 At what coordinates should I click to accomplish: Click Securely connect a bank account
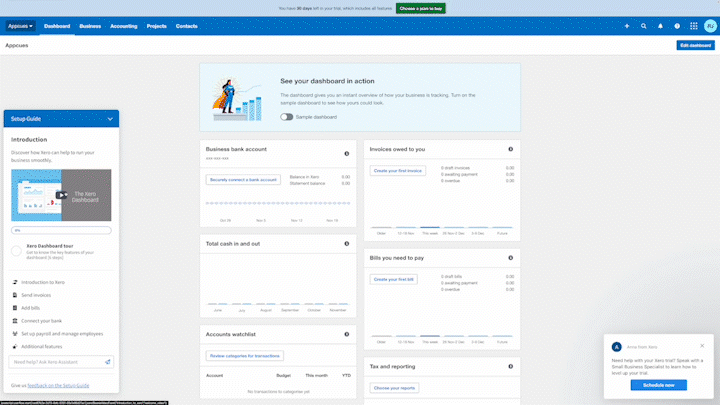click(x=243, y=180)
